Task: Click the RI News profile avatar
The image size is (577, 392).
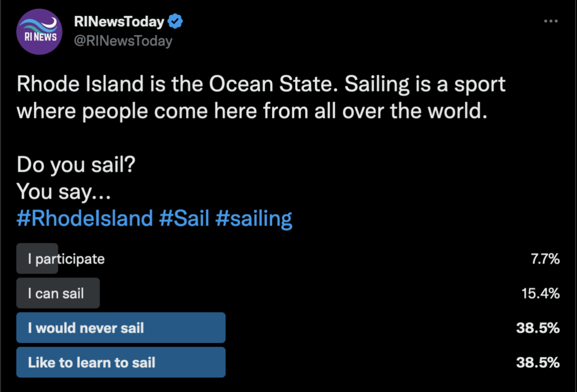Action: [x=39, y=32]
